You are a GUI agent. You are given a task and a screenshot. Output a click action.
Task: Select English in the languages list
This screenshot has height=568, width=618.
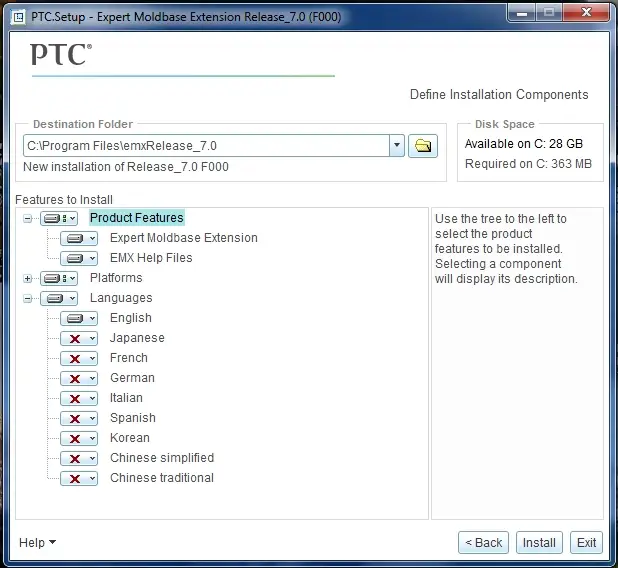[130, 318]
